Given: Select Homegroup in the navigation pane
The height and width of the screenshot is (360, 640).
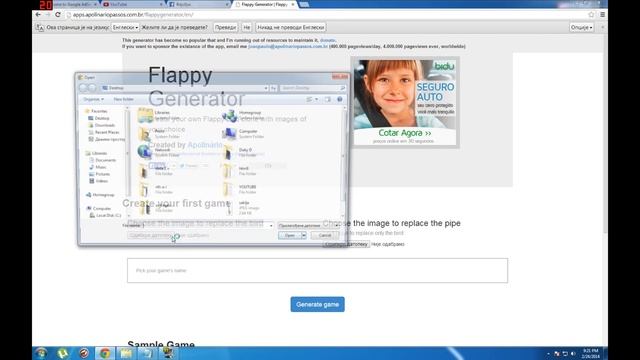Looking at the screenshot, I should pos(100,195).
